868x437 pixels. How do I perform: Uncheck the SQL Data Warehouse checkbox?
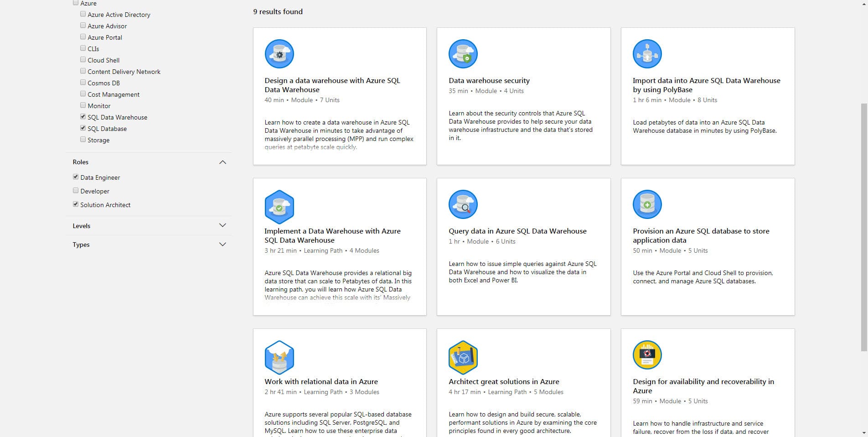[x=83, y=117]
